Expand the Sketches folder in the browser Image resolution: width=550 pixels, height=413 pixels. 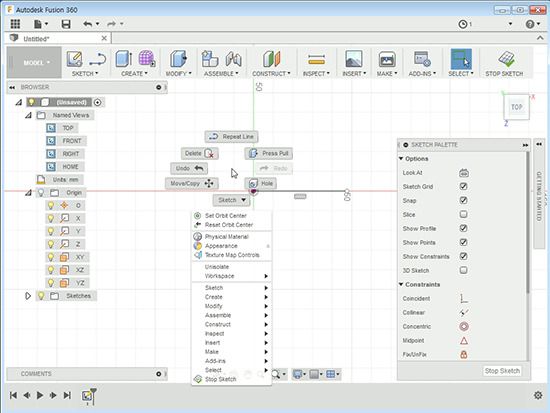click(x=28, y=296)
